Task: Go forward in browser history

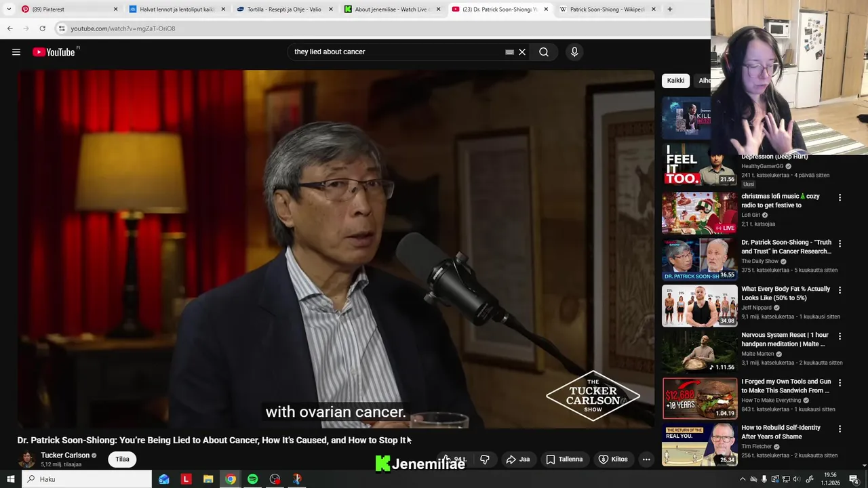Action: click(x=26, y=28)
